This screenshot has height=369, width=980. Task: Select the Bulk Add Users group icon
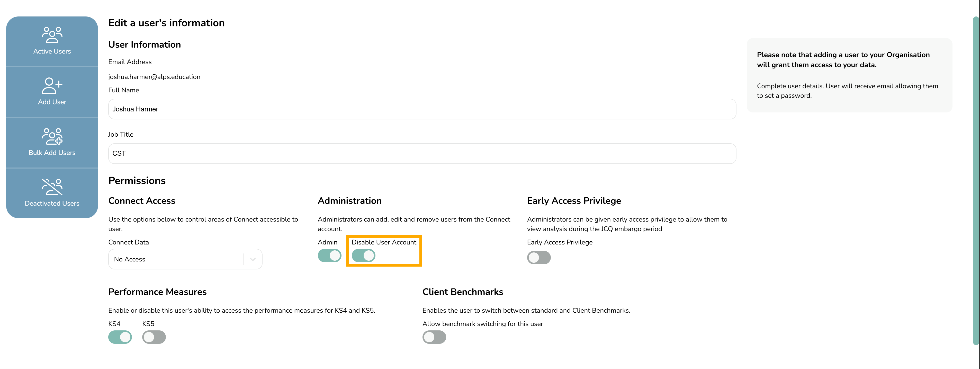tap(52, 136)
